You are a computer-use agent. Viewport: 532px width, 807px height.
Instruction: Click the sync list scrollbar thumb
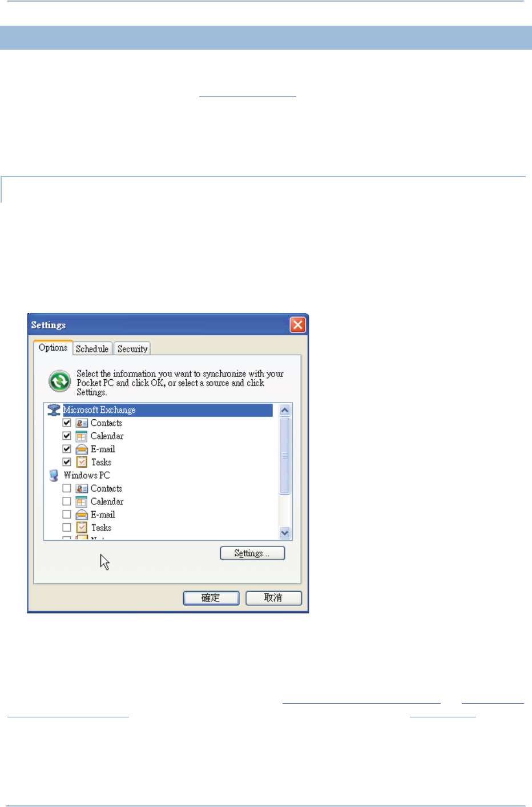(x=285, y=455)
